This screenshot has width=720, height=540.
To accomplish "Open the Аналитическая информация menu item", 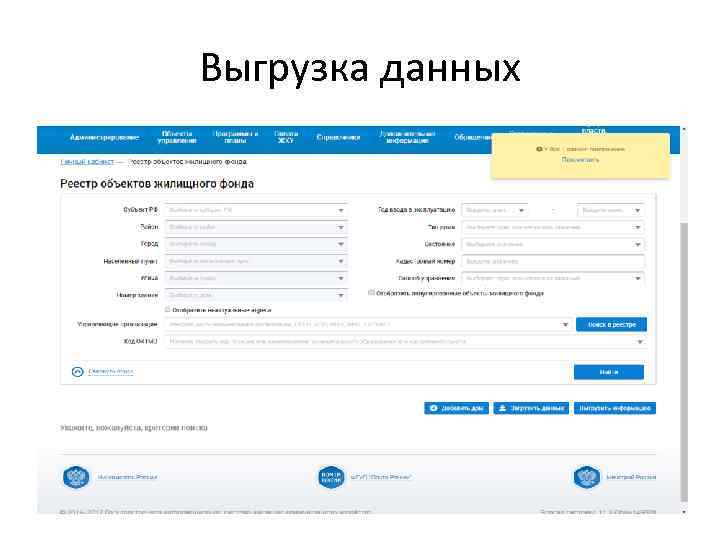I will pos(407,137).
